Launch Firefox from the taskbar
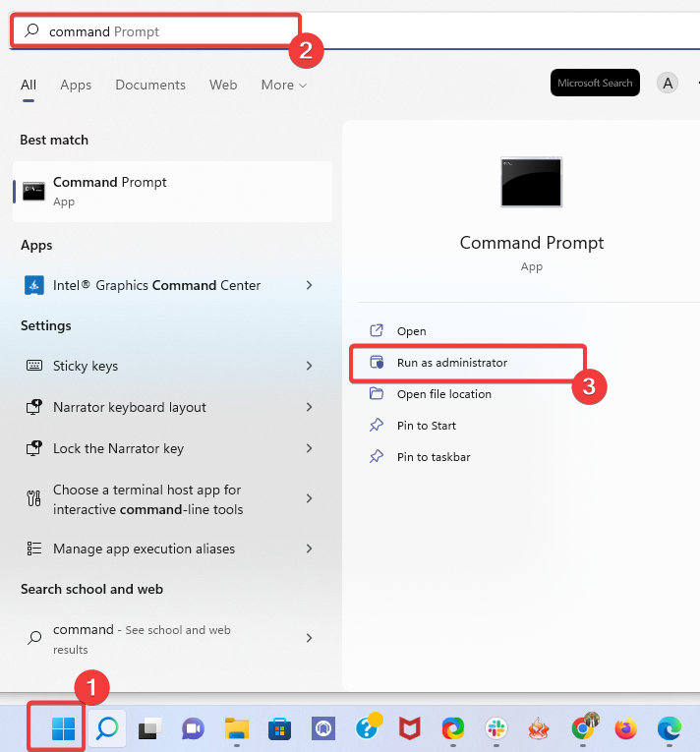Screen dimensions: 700x752 [x=625, y=729]
